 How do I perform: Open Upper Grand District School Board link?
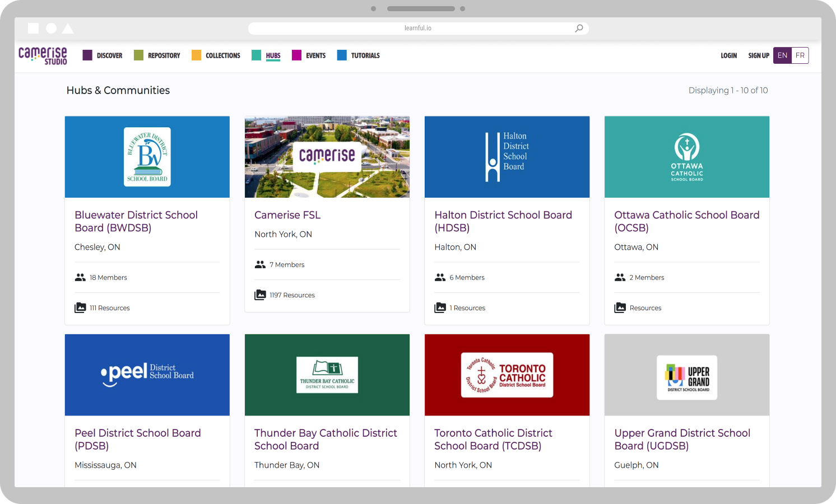[682, 439]
